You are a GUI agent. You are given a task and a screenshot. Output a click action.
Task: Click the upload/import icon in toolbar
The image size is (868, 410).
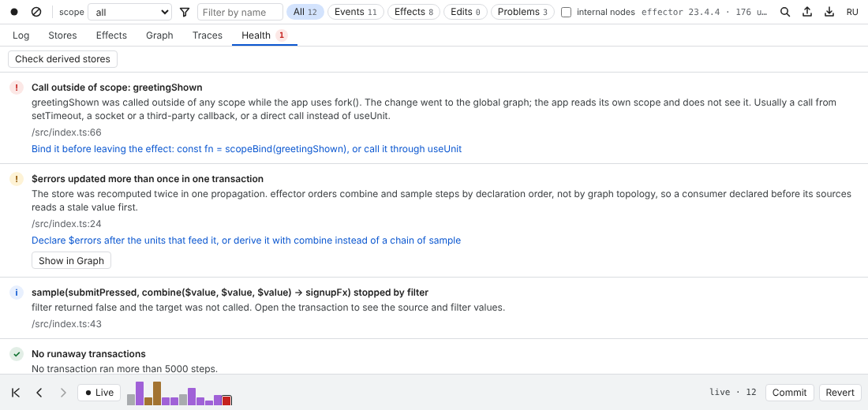click(807, 12)
